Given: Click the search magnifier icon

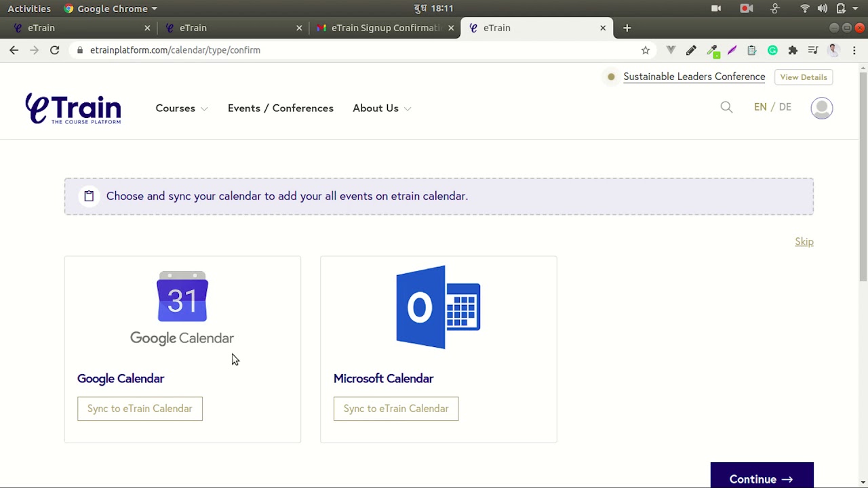Looking at the screenshot, I should [x=726, y=107].
